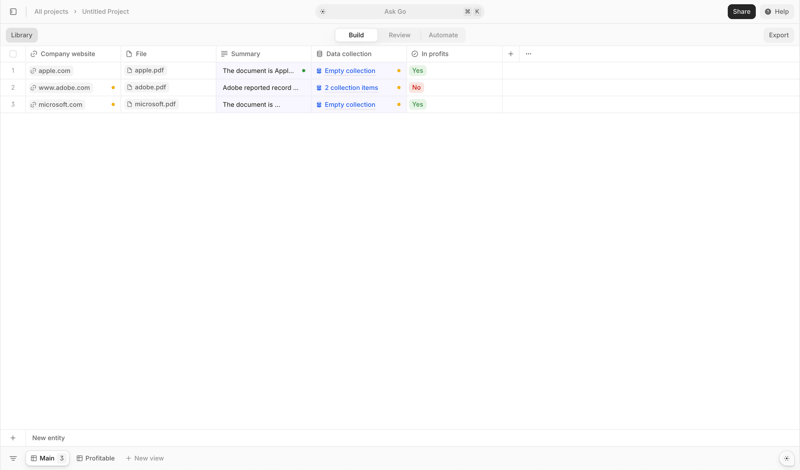Click plus icon to add entity
The width and height of the screenshot is (800, 470).
click(x=13, y=438)
